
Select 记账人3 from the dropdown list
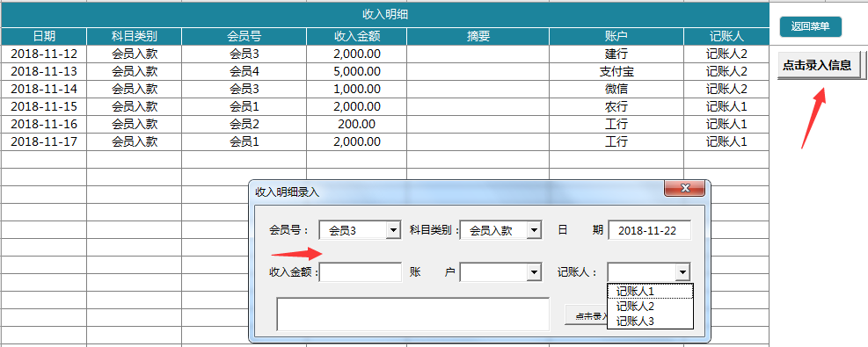point(650,321)
